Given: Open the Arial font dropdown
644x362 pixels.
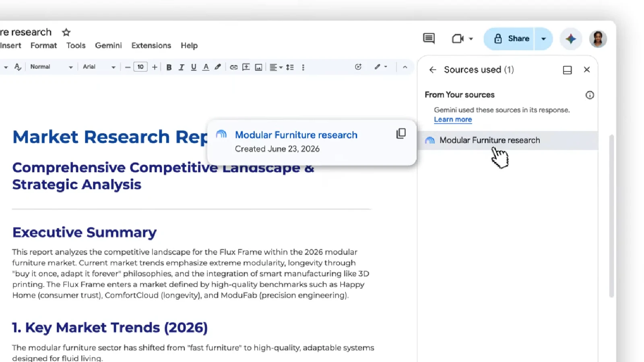Looking at the screenshot, I should point(99,67).
